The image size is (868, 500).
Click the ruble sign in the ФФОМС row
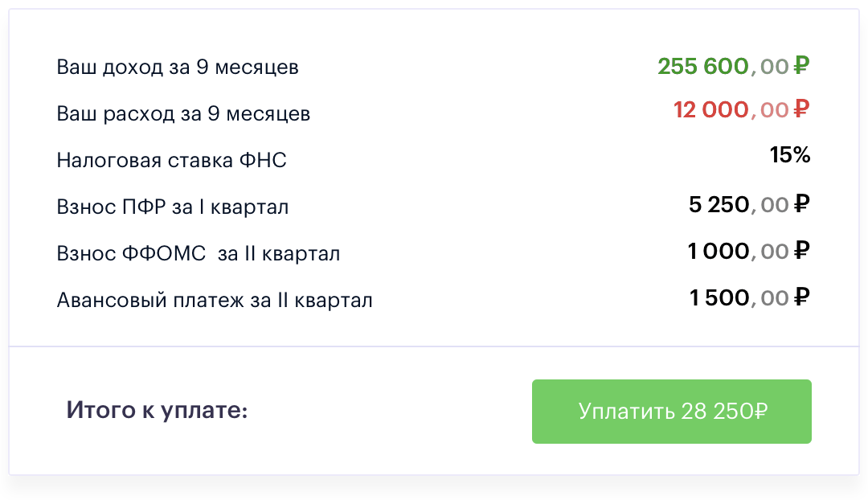[801, 252]
